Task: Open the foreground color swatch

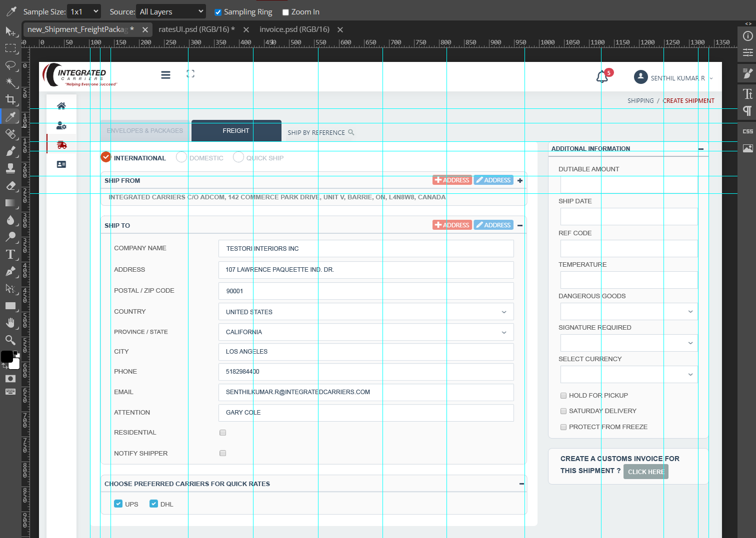Action: point(6,356)
